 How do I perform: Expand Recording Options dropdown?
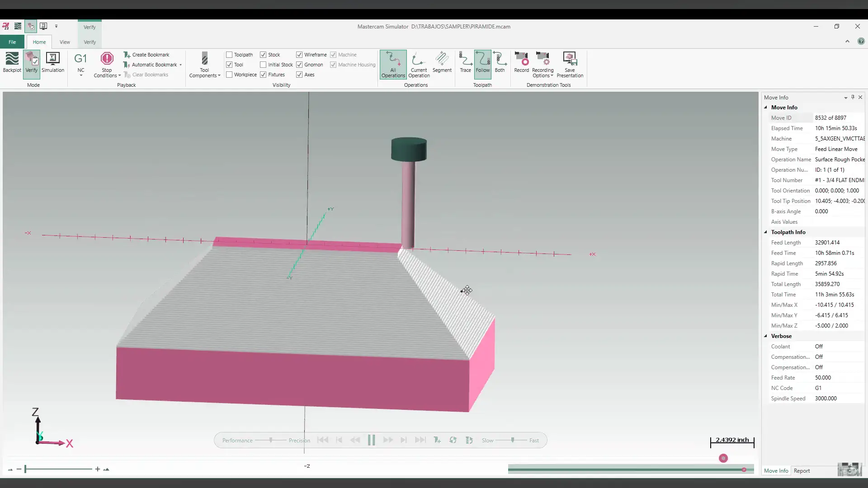pos(543,73)
